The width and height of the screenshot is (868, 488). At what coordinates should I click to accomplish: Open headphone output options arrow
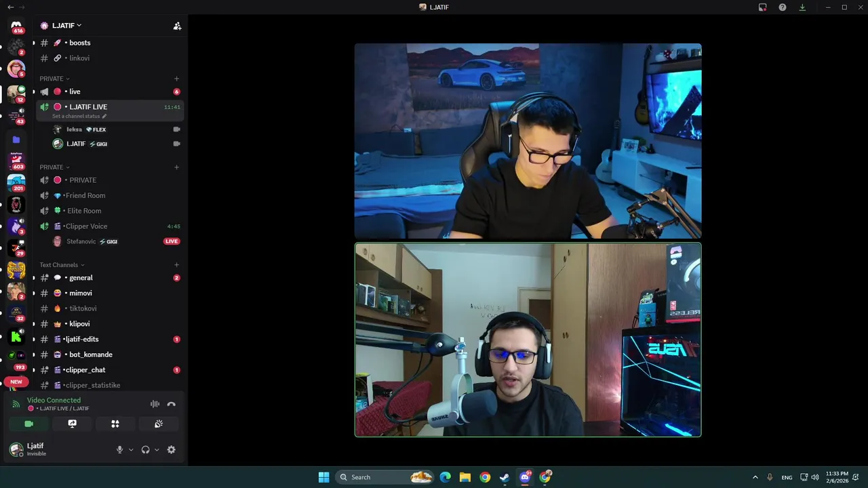(157, 449)
